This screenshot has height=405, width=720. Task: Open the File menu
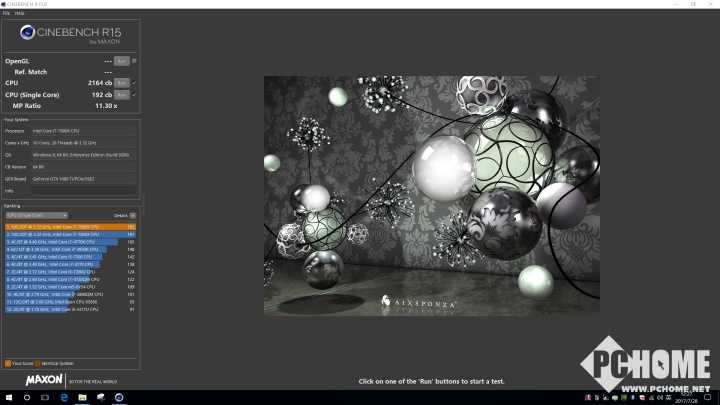pos(6,13)
